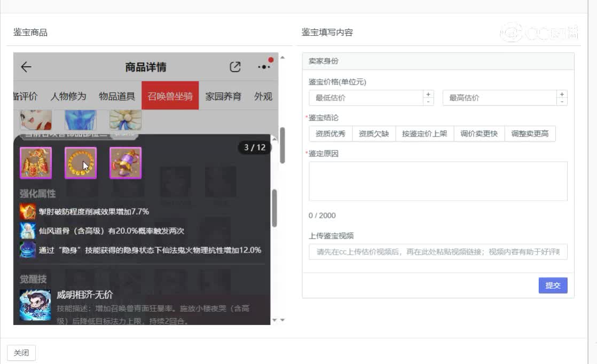
Task: Select the 掣肘破防 fire skill icon
Action: coord(28,211)
